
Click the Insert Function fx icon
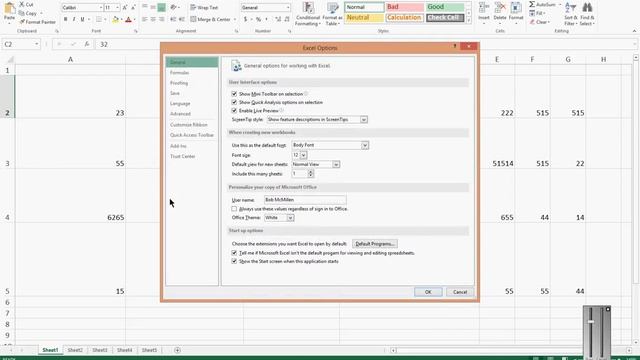pos(87,44)
